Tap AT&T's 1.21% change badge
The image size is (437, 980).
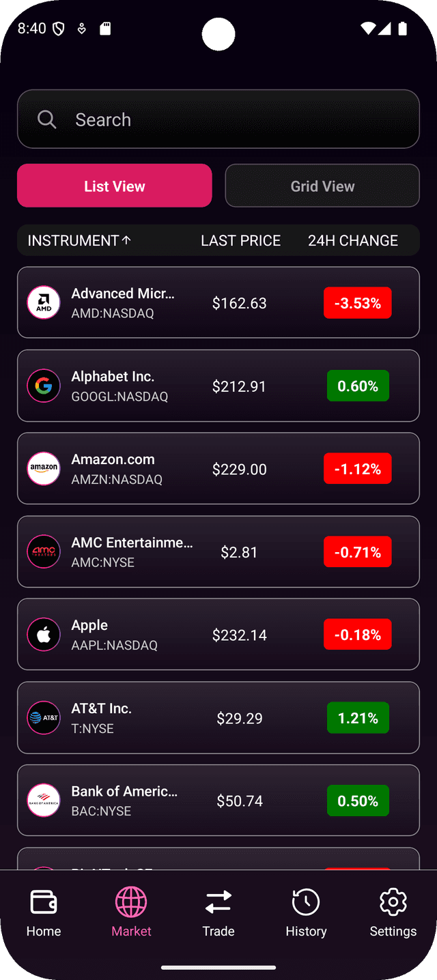click(x=358, y=718)
